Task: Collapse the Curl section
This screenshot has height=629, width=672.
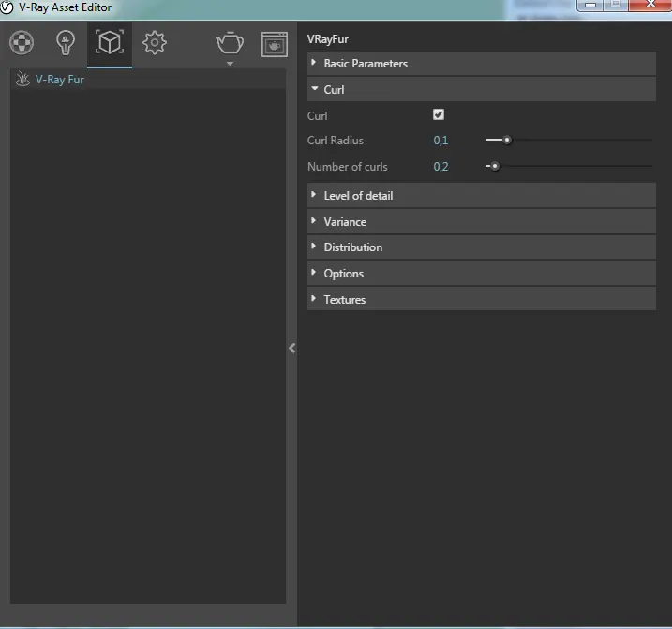Action: click(334, 90)
